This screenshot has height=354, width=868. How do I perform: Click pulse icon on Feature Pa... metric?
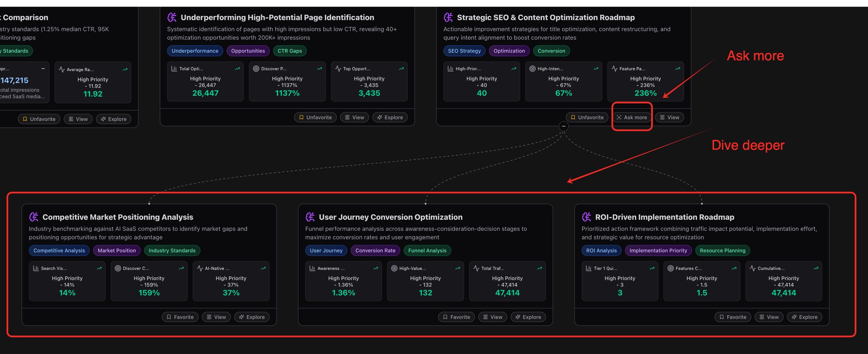point(614,69)
